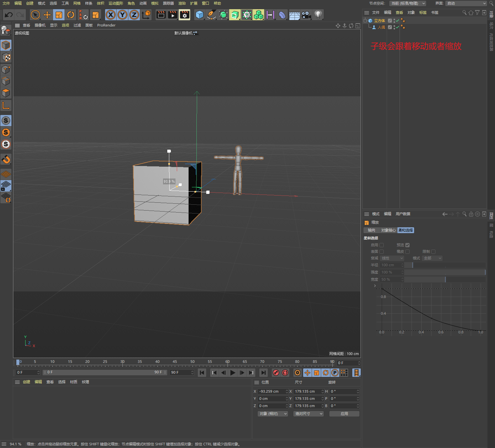Screen dimensions: 495x448
Task: Click the 应用 button
Action: [x=344, y=414]
